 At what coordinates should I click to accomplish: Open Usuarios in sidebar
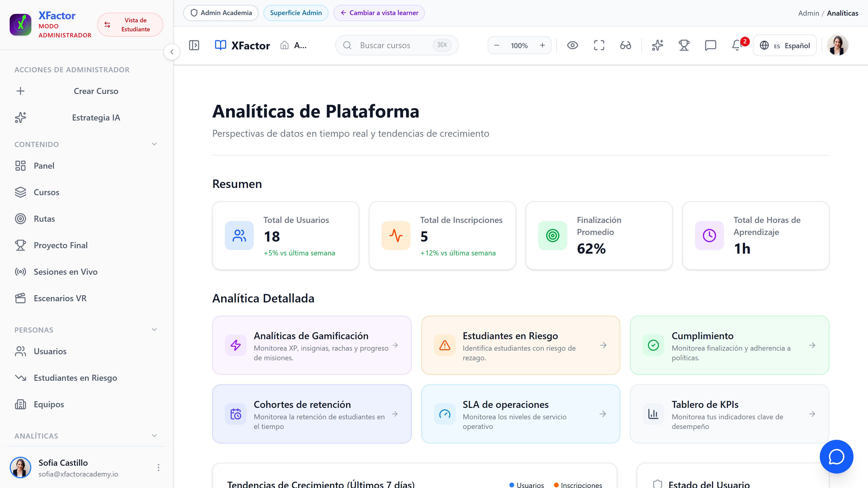coord(86,351)
